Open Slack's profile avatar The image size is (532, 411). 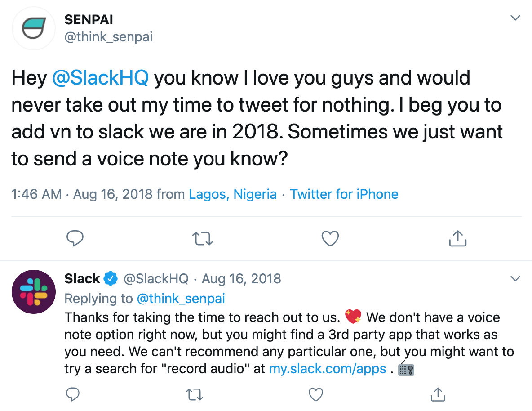[x=33, y=291]
